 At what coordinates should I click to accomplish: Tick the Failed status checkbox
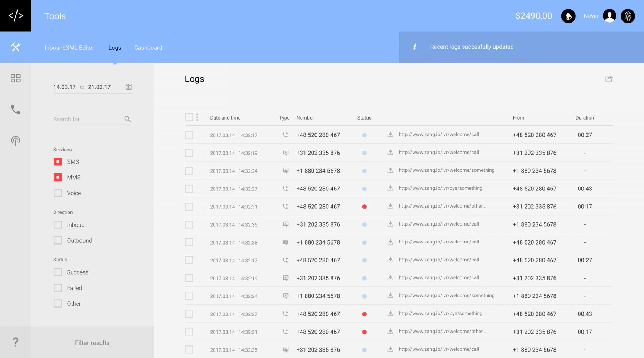pyautogui.click(x=58, y=288)
